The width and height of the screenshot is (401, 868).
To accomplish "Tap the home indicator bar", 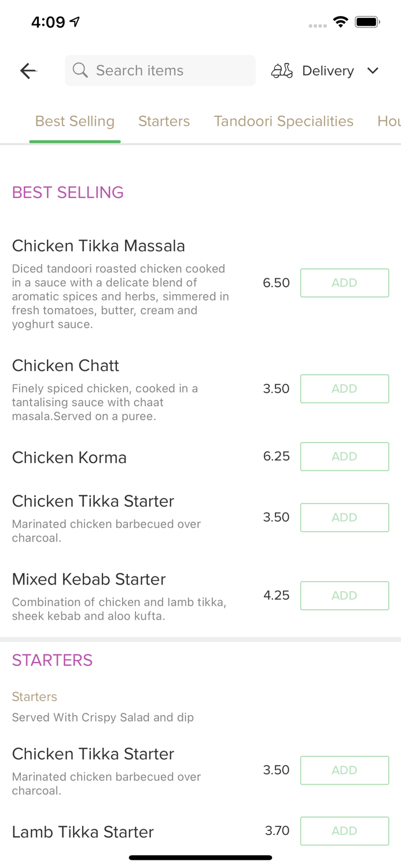I will (200, 858).
